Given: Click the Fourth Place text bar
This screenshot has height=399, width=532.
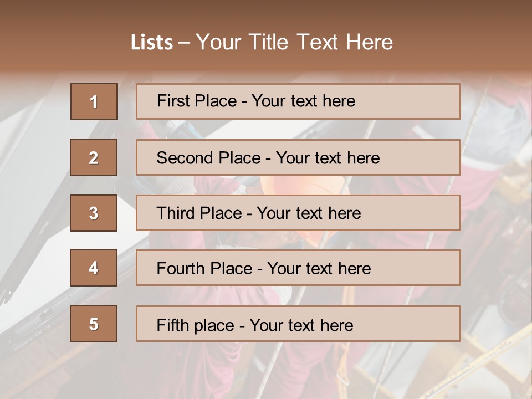Looking at the screenshot, I should click(298, 268).
